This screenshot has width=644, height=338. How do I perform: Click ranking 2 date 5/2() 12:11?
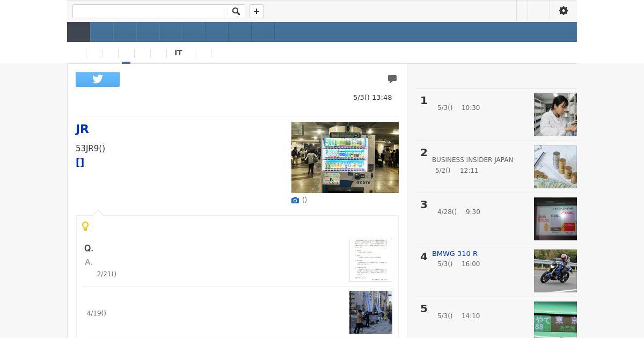click(457, 171)
